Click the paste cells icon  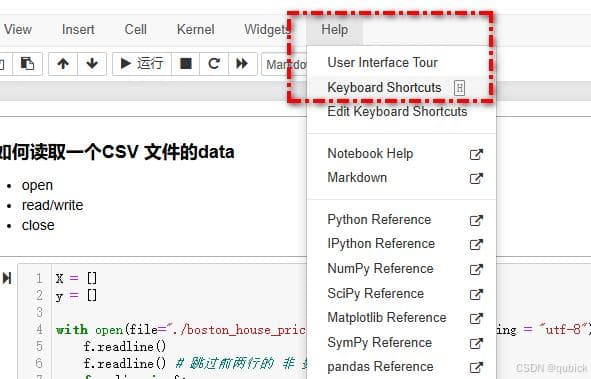click(27, 64)
